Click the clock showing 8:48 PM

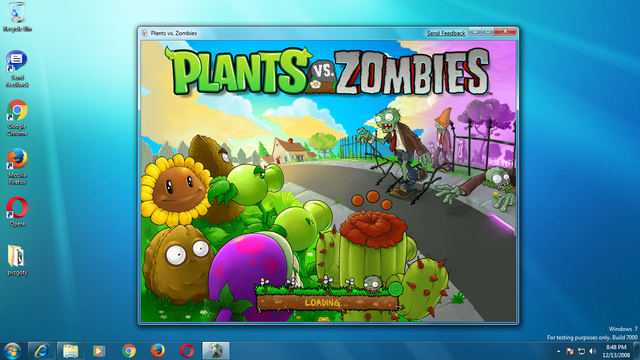click(x=616, y=351)
